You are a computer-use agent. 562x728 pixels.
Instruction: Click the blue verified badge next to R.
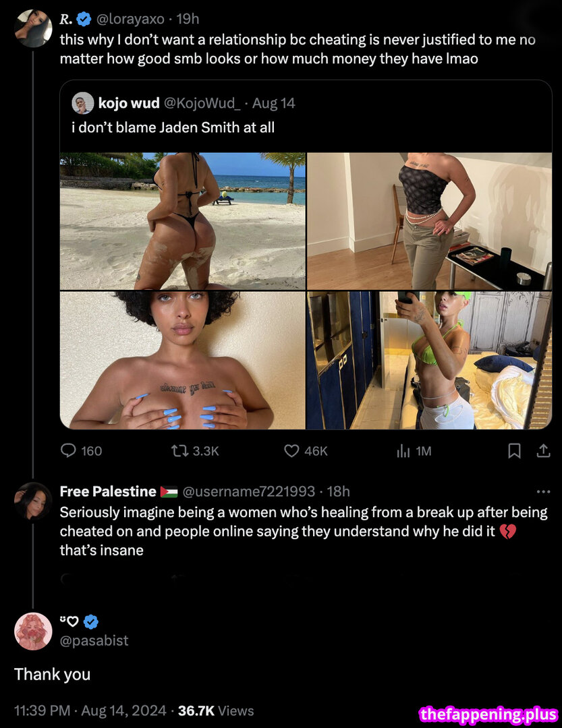[x=84, y=19]
